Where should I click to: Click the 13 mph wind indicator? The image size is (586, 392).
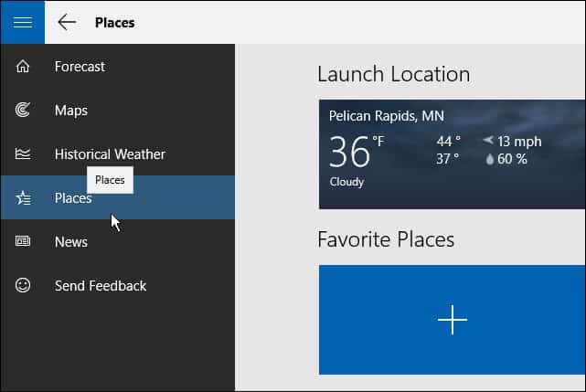pos(512,142)
